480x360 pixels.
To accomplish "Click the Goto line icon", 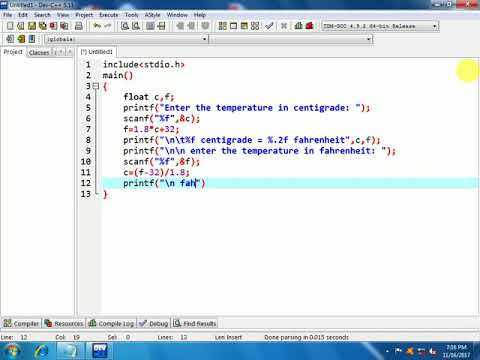I will (x=161, y=26).
